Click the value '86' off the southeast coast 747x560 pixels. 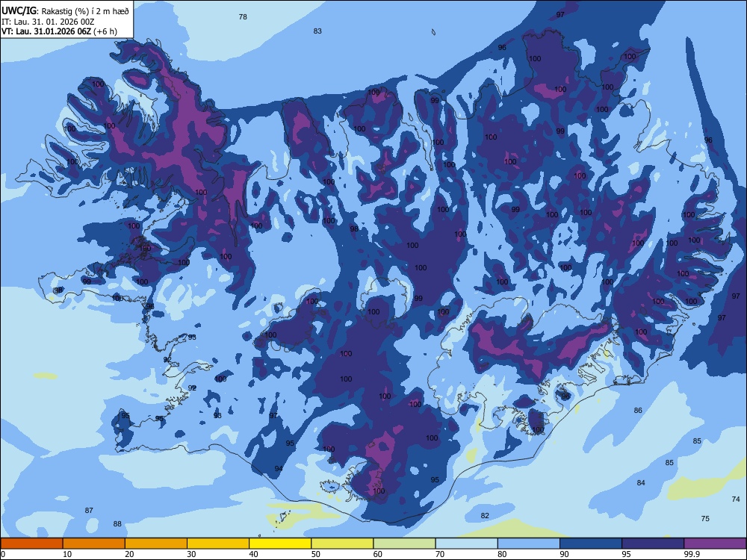click(x=638, y=410)
